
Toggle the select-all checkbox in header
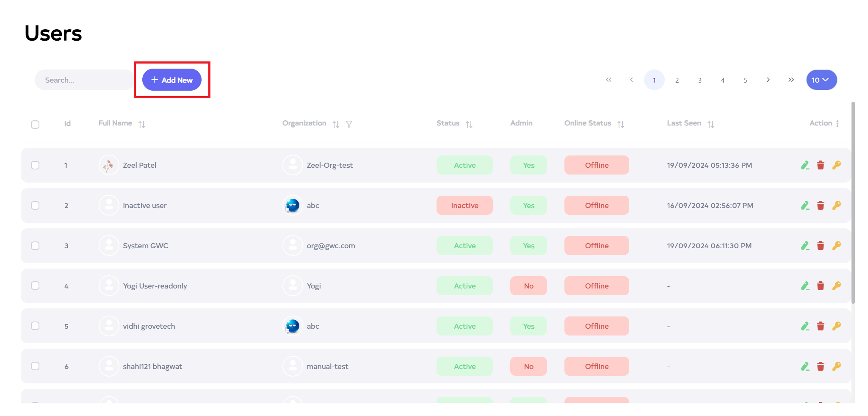click(x=35, y=125)
